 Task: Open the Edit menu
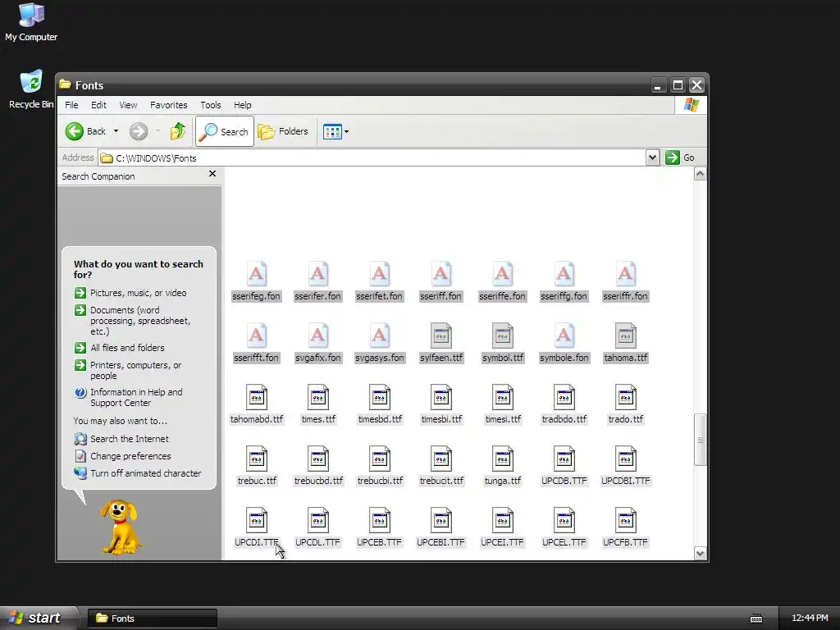coord(98,105)
